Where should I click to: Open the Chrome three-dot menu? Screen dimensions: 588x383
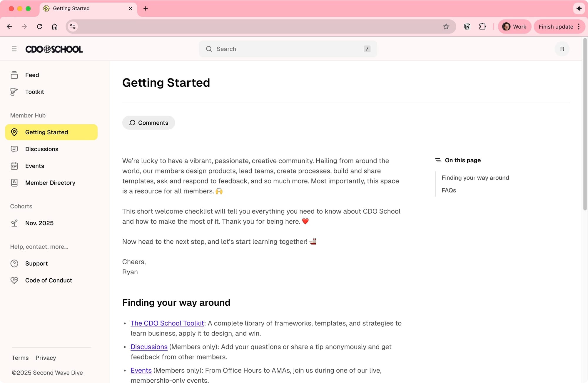(x=579, y=27)
